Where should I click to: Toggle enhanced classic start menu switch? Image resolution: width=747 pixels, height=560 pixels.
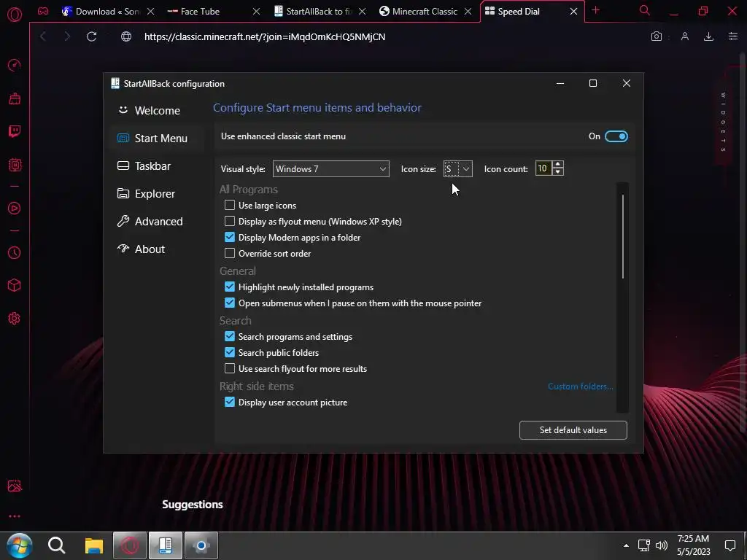point(616,136)
